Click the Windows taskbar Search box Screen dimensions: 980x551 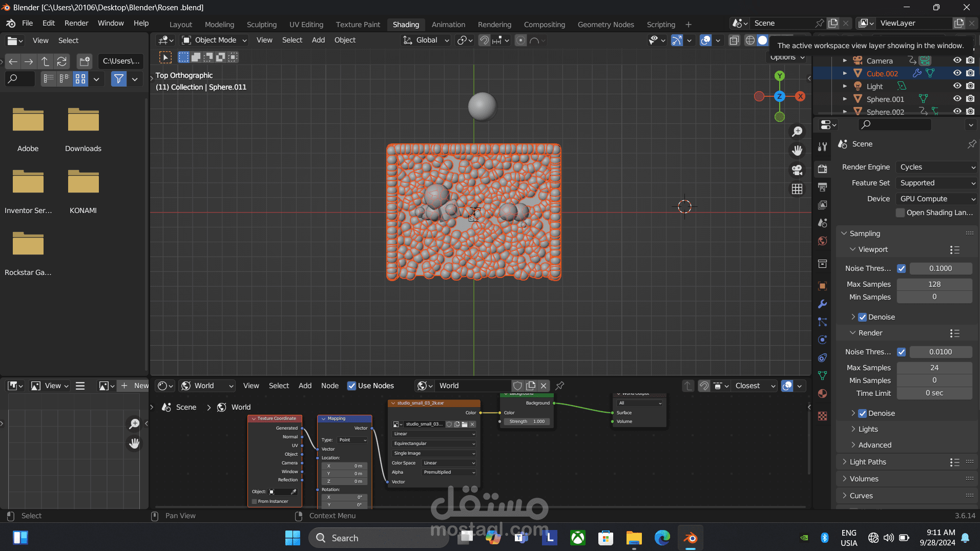click(x=379, y=538)
